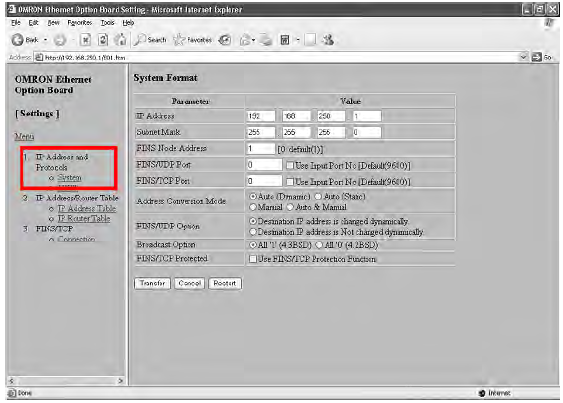Open the IP Address Table link
The image size is (563, 403).
click(87, 209)
